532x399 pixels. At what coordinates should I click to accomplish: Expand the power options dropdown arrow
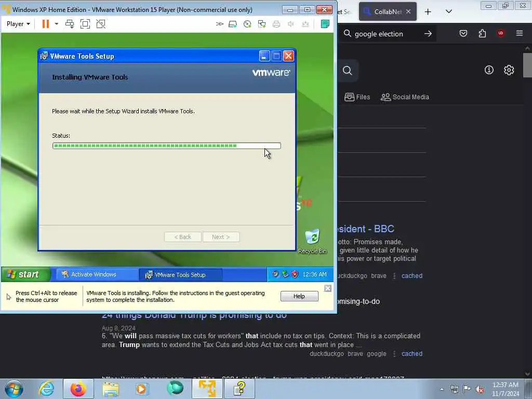click(57, 24)
